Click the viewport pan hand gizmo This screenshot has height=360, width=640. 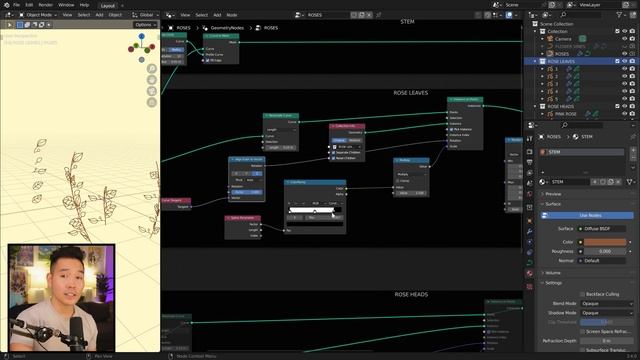click(152, 80)
